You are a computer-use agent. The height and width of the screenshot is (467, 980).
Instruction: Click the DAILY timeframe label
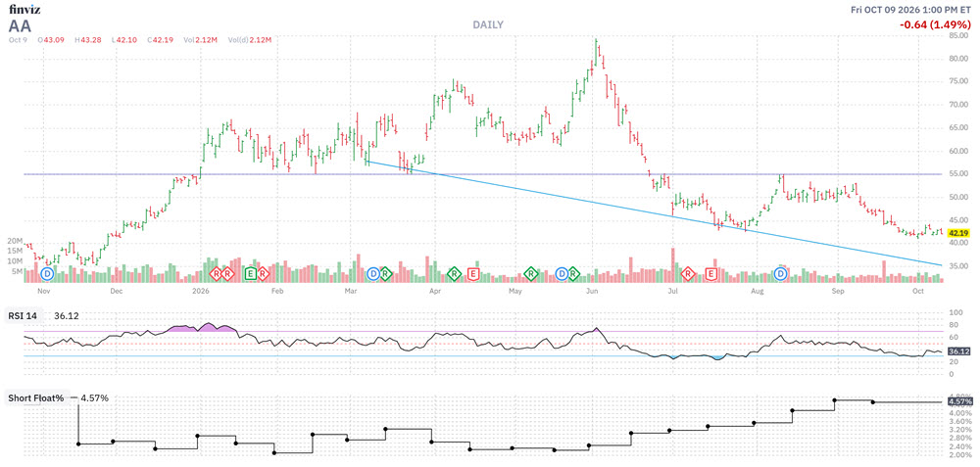point(488,24)
